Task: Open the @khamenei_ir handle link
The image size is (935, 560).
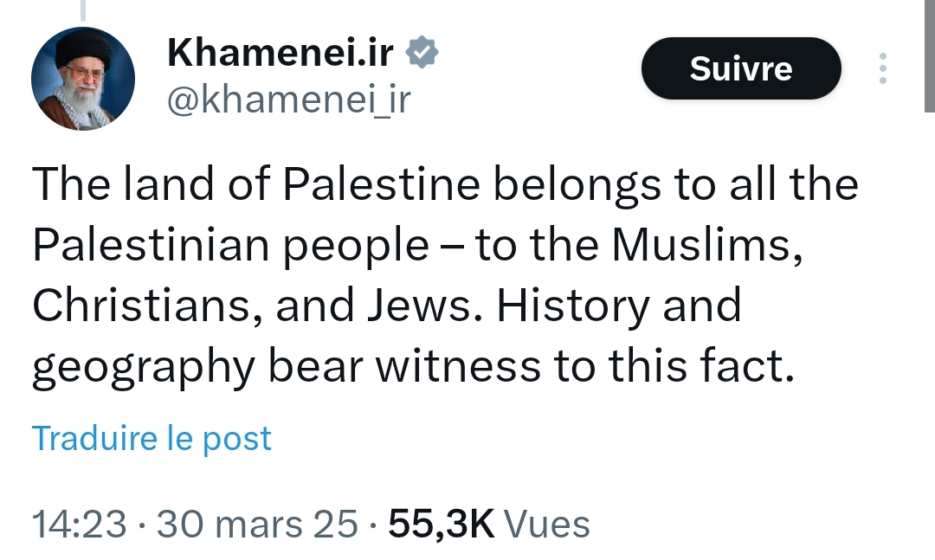Action: tap(288, 100)
